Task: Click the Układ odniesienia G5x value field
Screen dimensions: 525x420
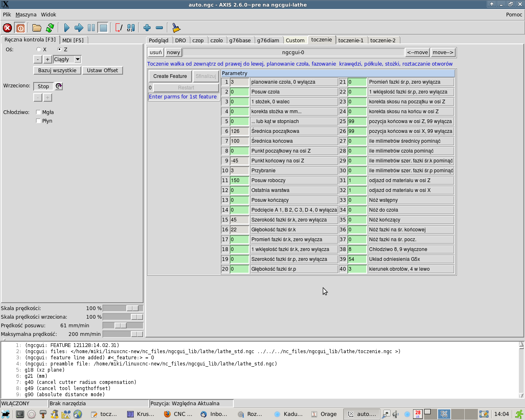Action: pyautogui.click(x=357, y=259)
